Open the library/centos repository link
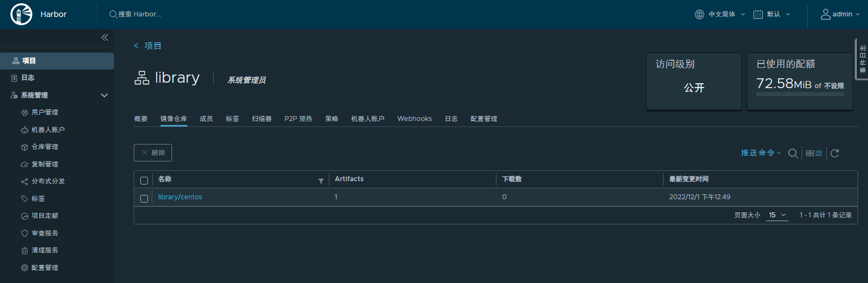 click(180, 197)
